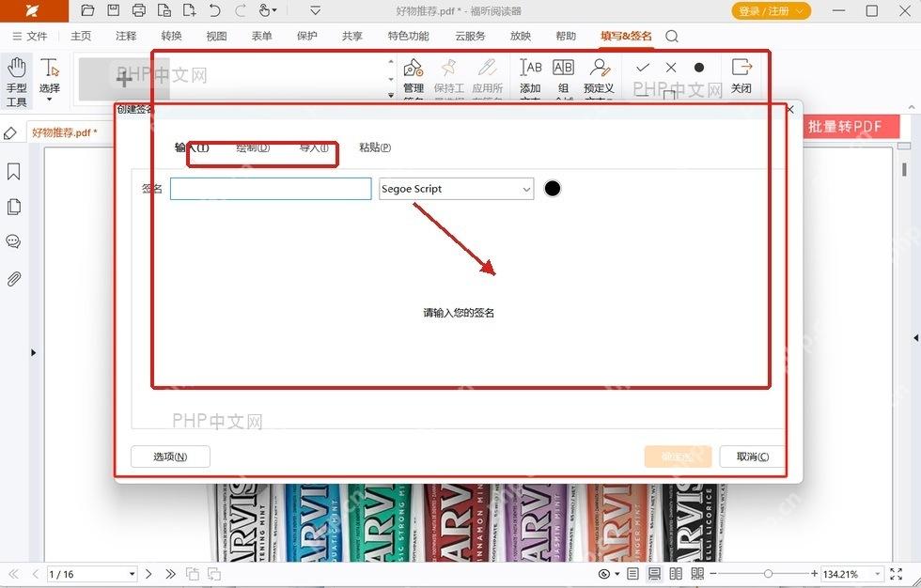Image resolution: width=921 pixels, height=588 pixels.
Task: Open the 134.21% zoom level dropdown
Action: tap(878, 574)
